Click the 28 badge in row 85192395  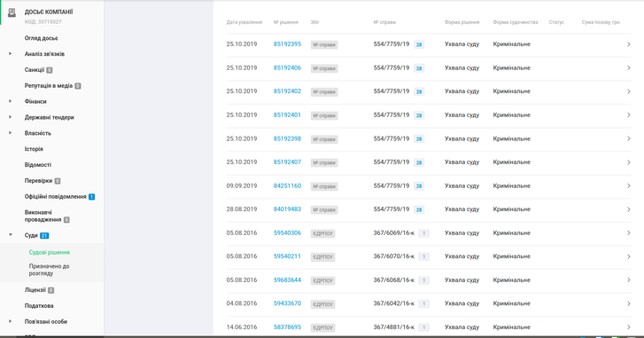tap(419, 45)
